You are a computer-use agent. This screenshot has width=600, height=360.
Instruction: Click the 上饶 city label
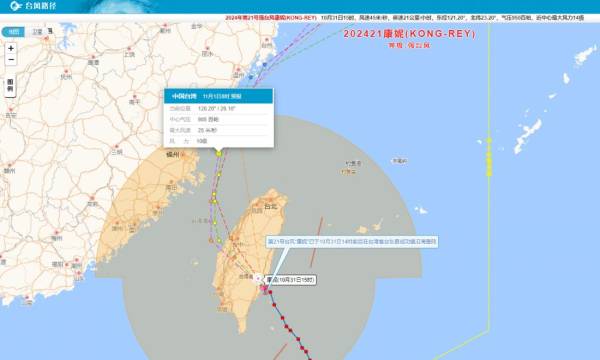pyautogui.click(x=129, y=54)
